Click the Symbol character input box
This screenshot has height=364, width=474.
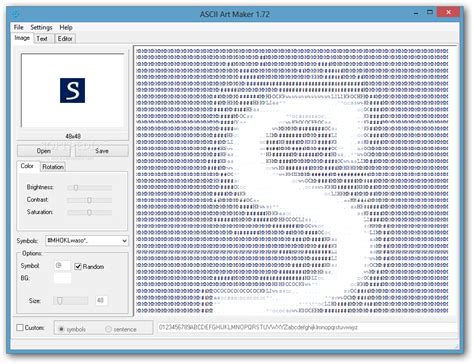pos(62,266)
